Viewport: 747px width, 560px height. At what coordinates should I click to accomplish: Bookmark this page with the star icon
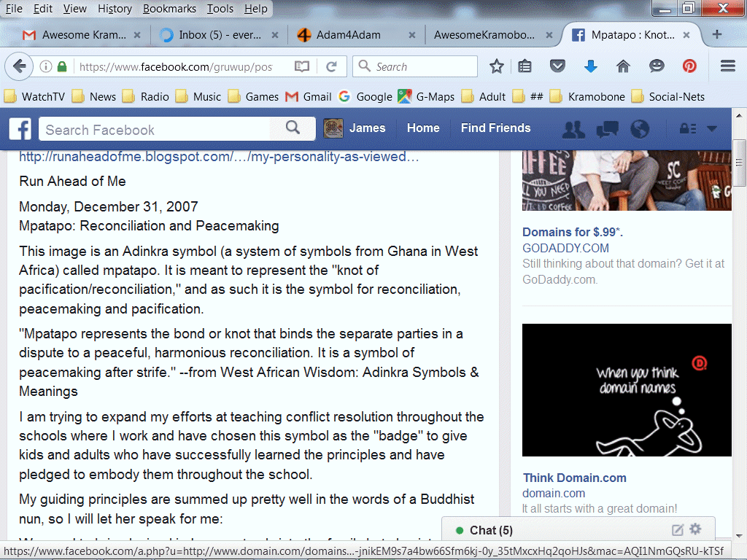pyautogui.click(x=496, y=66)
